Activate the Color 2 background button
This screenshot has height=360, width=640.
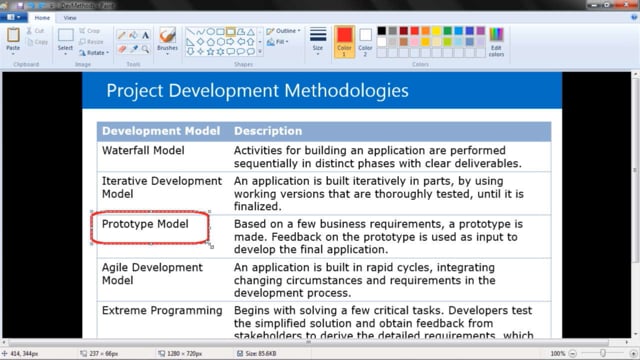point(365,42)
